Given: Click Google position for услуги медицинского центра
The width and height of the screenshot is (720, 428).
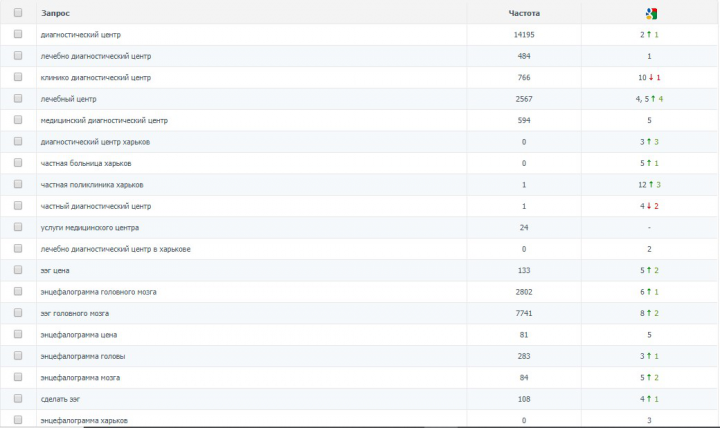Looking at the screenshot, I should [x=649, y=228].
